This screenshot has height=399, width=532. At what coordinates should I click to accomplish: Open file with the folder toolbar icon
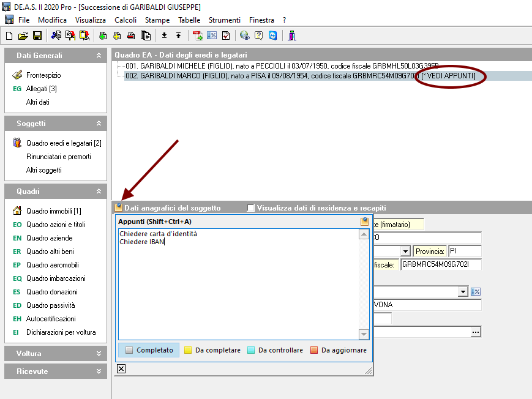(23, 35)
